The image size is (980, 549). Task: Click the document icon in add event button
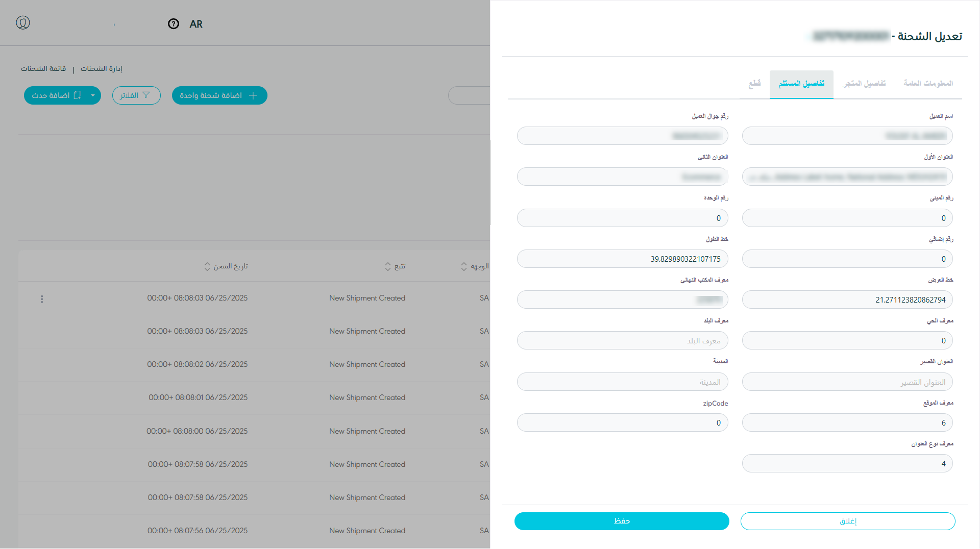click(78, 95)
